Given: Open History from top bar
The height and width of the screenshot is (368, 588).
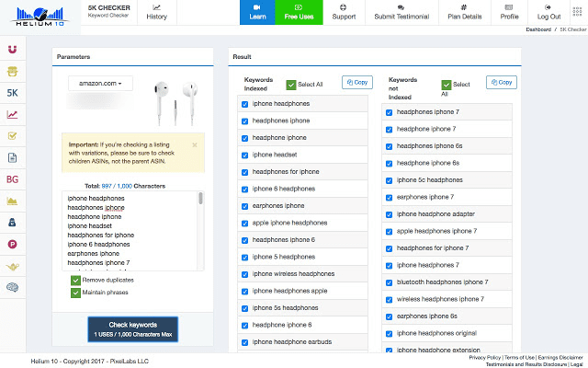Looking at the screenshot, I should pyautogui.click(x=157, y=12).
